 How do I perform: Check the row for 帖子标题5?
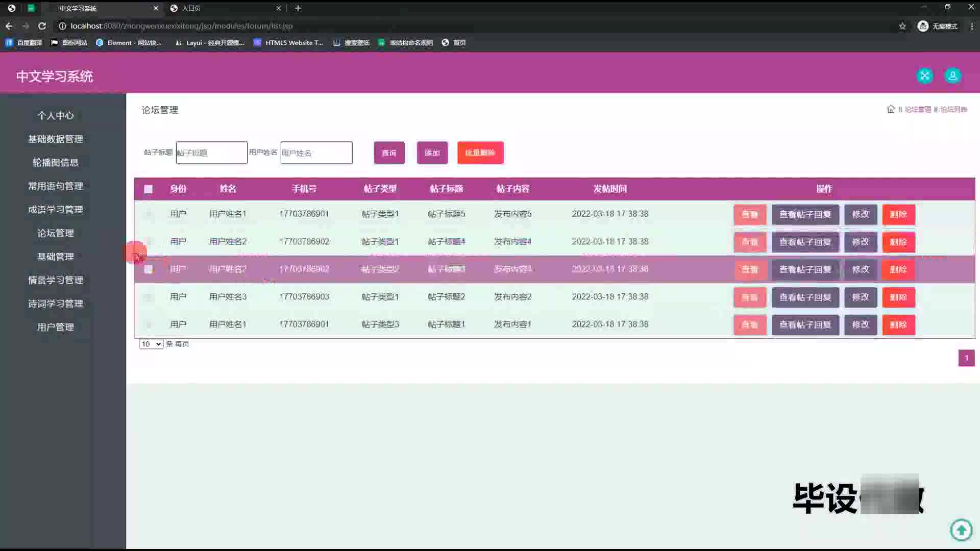(x=148, y=214)
